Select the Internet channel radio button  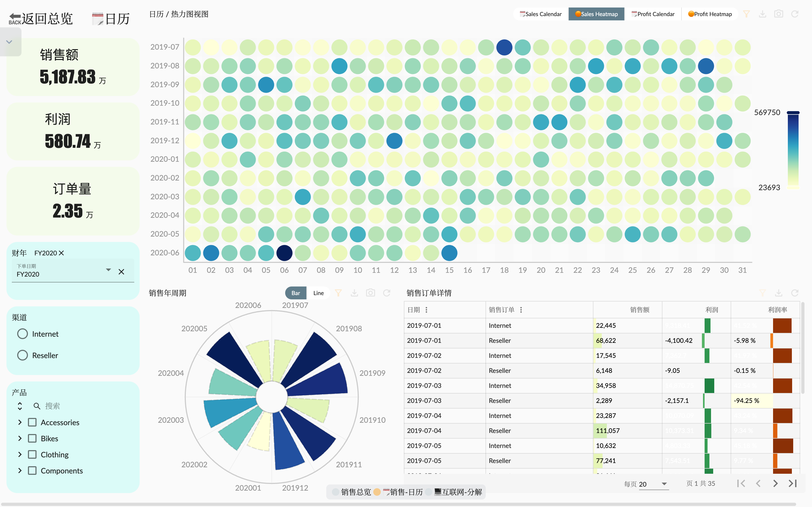(x=23, y=334)
